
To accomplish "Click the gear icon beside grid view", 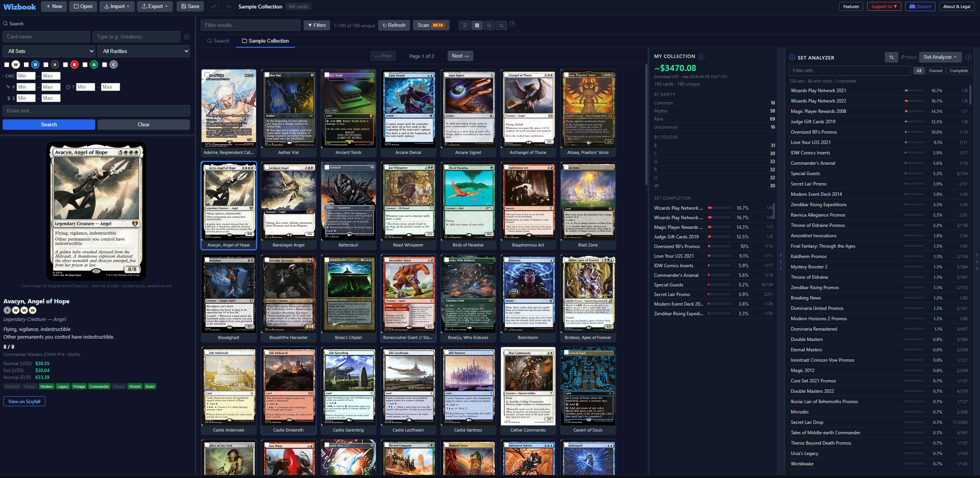I will point(489,25).
